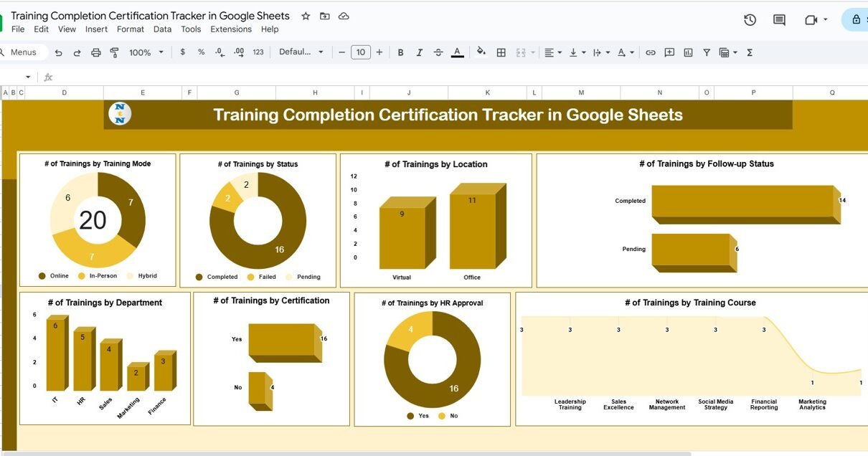
Task: Insert a comment from toolbar
Action: pos(669,52)
